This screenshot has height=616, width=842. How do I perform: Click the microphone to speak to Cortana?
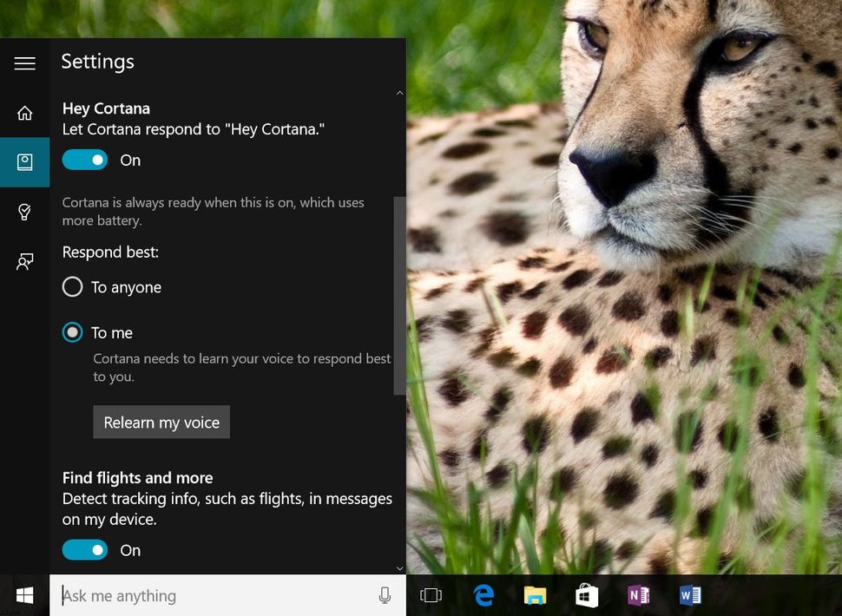pyautogui.click(x=385, y=595)
